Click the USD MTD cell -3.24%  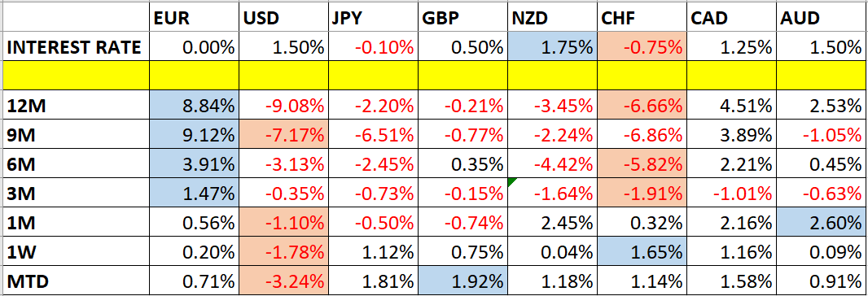pyautogui.click(x=284, y=281)
